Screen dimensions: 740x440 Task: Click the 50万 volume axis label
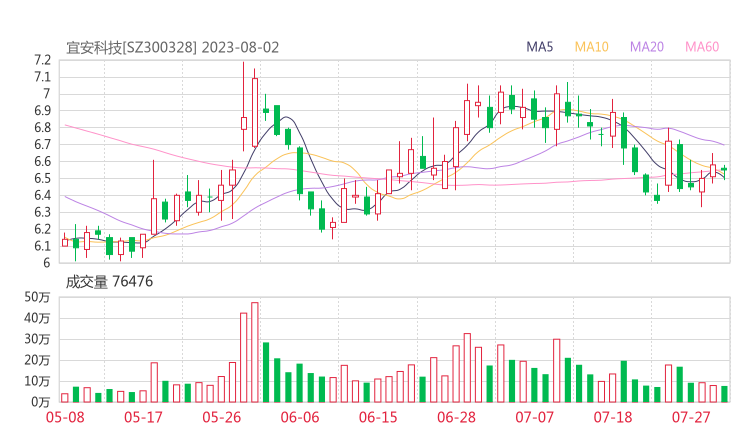(x=37, y=297)
